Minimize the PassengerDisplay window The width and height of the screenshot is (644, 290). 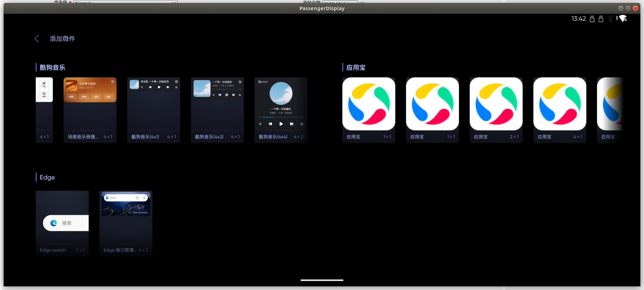620,8
